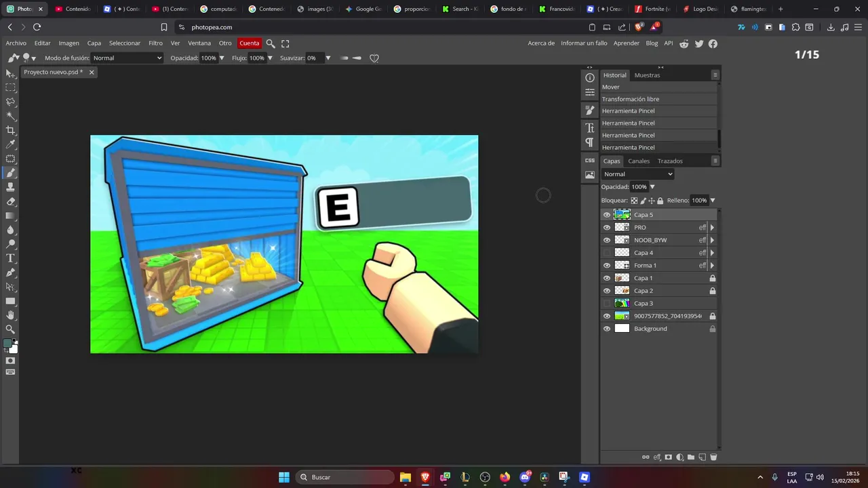Expand effects of the Forma 1 layer

[712, 266]
